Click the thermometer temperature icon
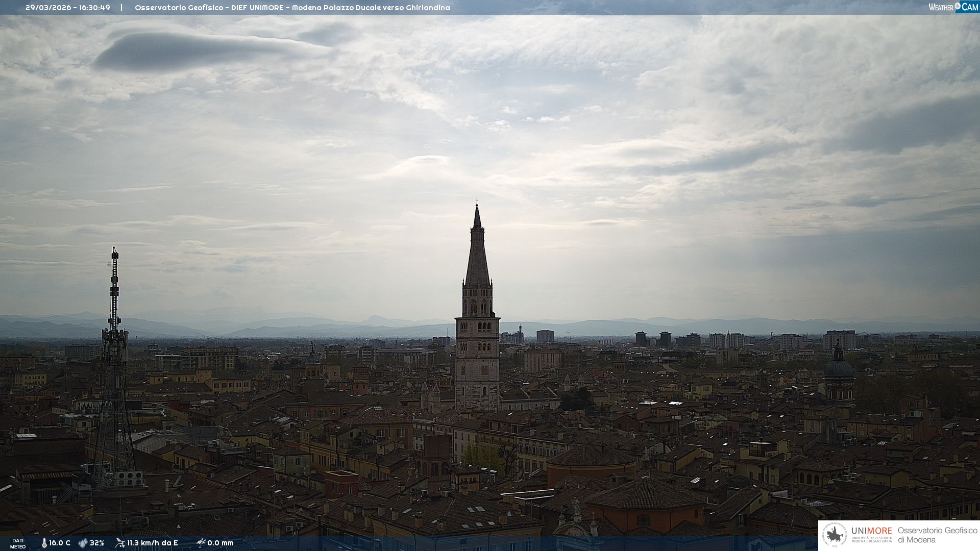The image size is (980, 551). (44, 543)
